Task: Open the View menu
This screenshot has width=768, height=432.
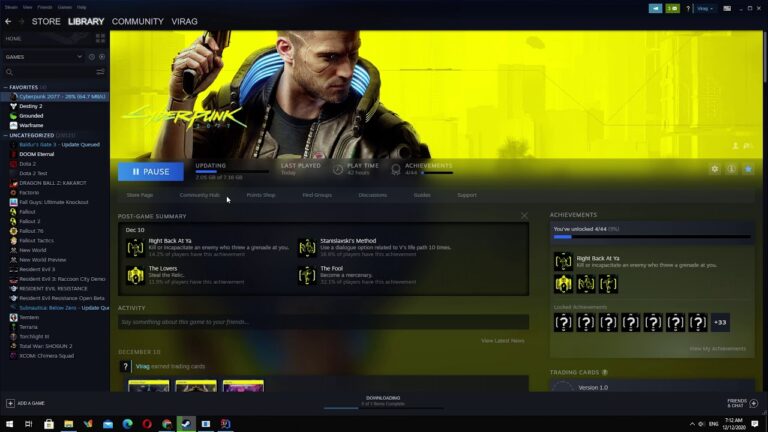Action: (27, 7)
